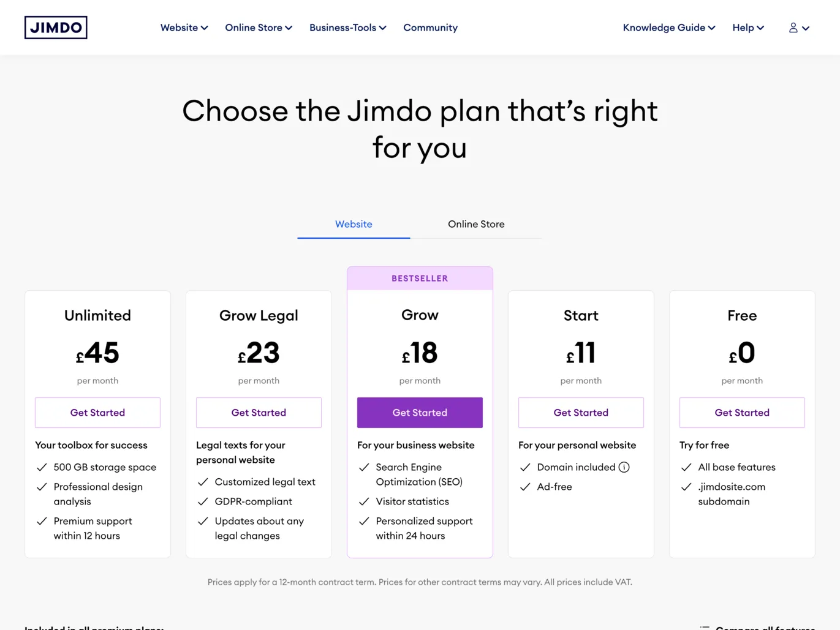Click the list icon next to Compare all features
The width and height of the screenshot is (840, 630).
point(705,628)
